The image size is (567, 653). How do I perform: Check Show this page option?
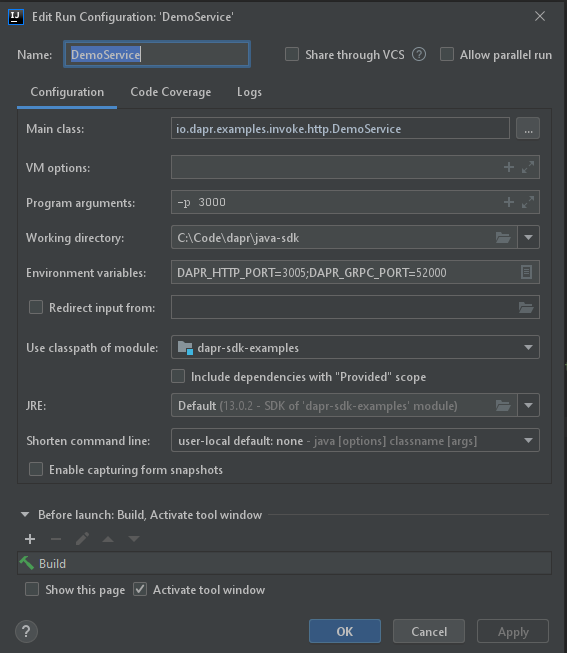click(x=32, y=589)
